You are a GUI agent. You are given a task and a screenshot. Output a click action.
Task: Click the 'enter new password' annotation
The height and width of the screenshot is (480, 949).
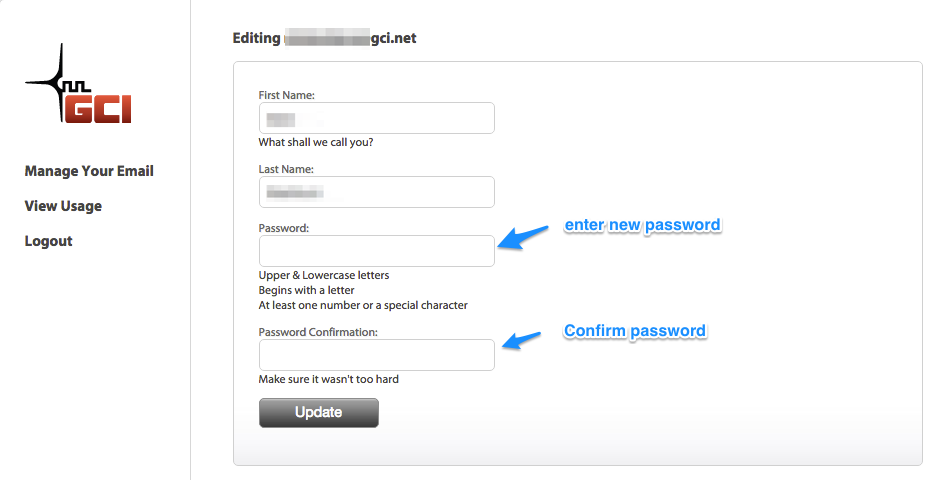643,226
